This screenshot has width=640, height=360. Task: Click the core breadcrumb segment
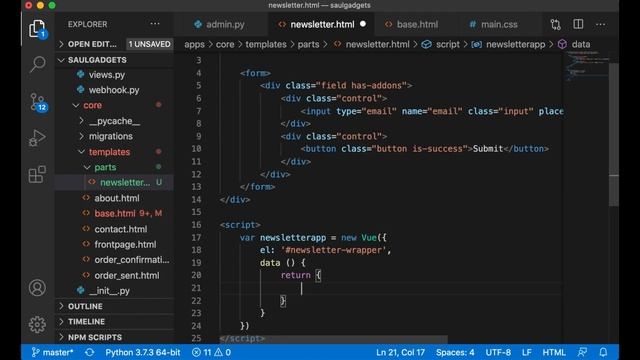point(225,44)
